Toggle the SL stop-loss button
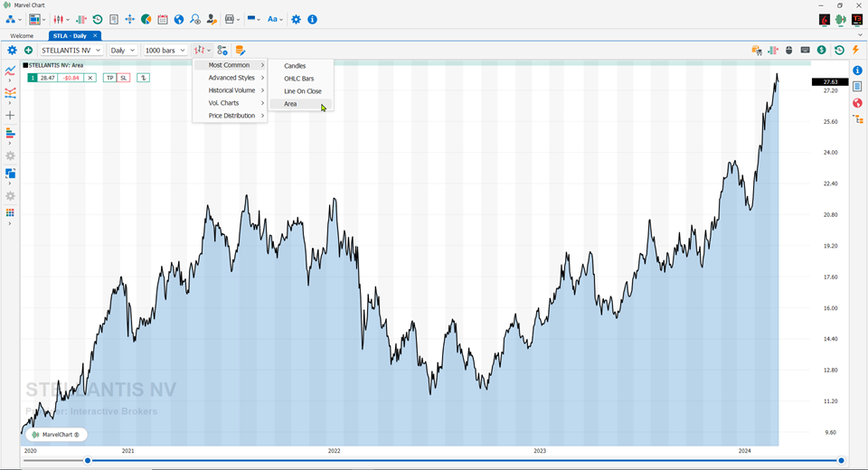The width and height of the screenshot is (868, 470). [x=124, y=78]
